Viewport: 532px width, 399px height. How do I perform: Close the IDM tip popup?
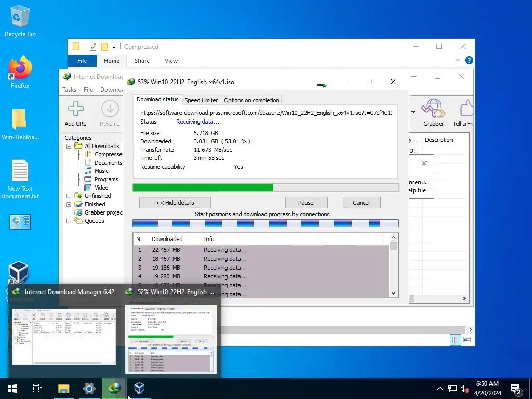coord(424,163)
